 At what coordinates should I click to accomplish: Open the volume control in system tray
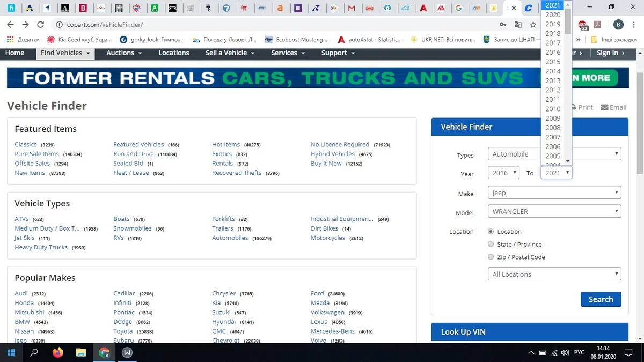tap(566, 352)
